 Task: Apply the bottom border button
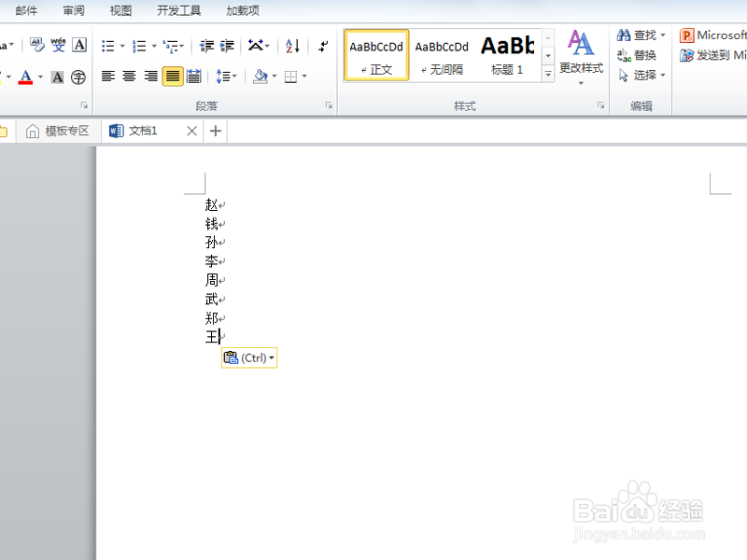[290, 77]
